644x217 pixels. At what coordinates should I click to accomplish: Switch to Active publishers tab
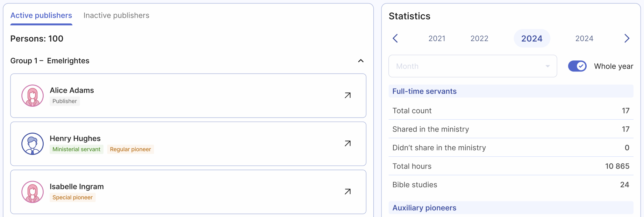pyautogui.click(x=41, y=15)
